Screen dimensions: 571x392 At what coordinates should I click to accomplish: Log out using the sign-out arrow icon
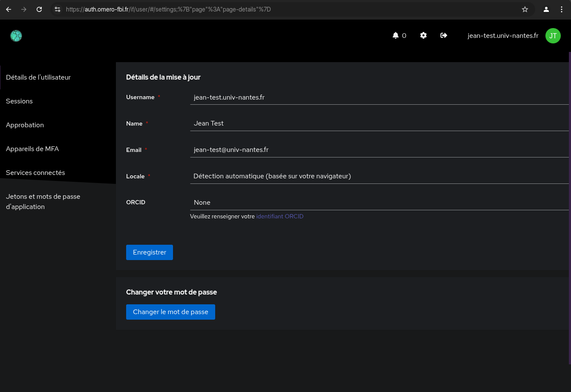click(444, 35)
